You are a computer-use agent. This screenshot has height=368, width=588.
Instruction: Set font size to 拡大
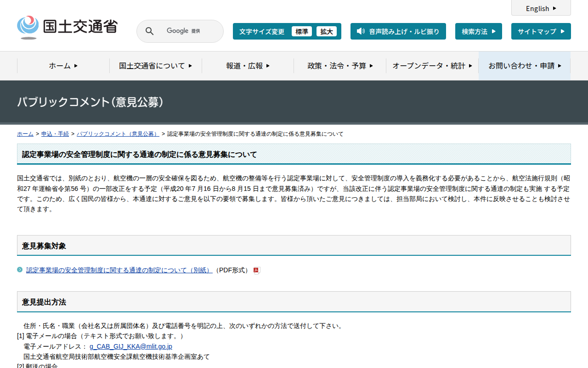click(x=327, y=31)
